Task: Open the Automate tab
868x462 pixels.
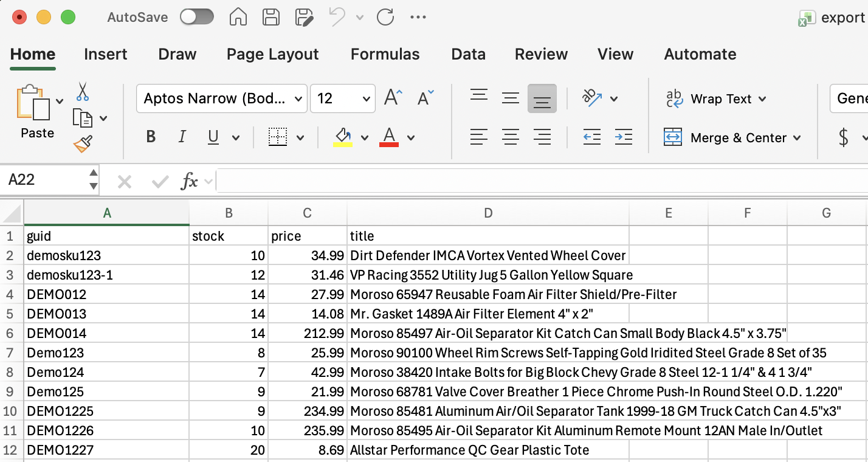Action: click(700, 54)
